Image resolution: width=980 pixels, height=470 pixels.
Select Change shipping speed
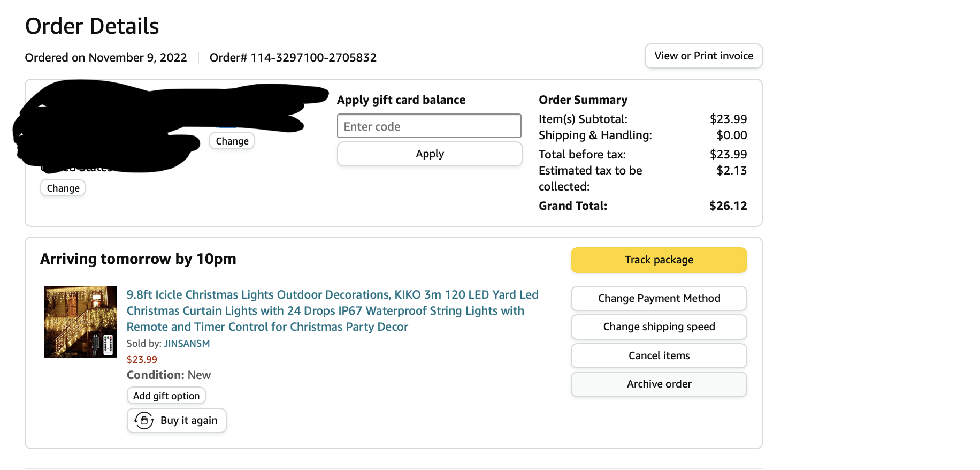(659, 327)
